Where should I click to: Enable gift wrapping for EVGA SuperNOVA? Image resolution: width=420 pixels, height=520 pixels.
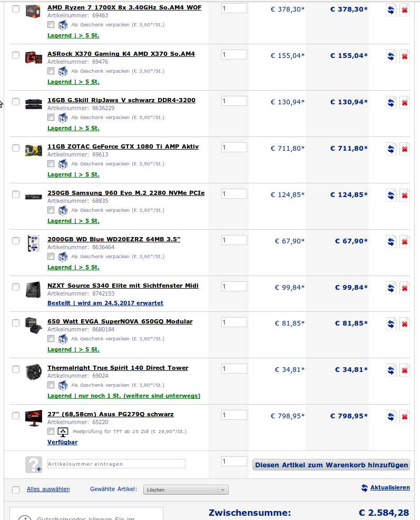click(51, 339)
